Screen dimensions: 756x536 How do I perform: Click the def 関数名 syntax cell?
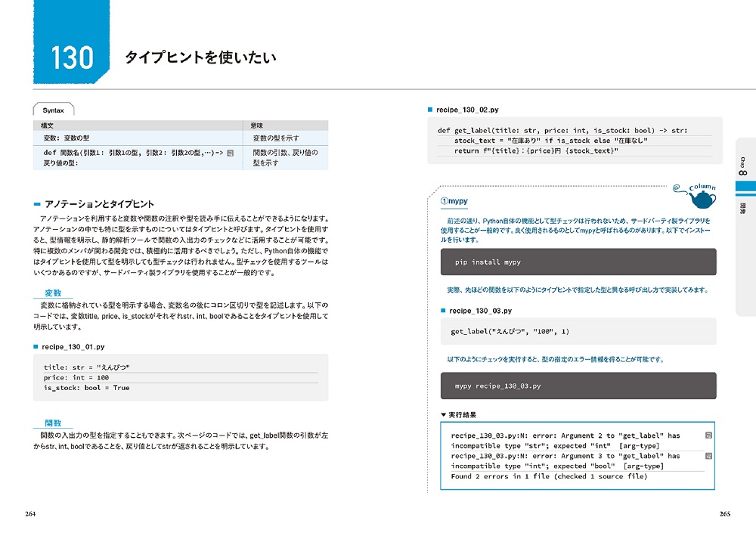(x=138, y=157)
